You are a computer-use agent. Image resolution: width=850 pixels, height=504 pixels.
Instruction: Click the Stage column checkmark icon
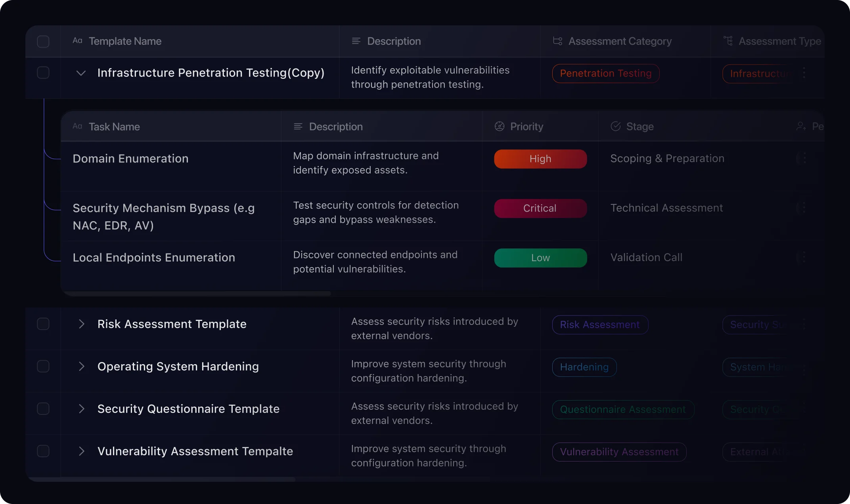pyautogui.click(x=616, y=126)
